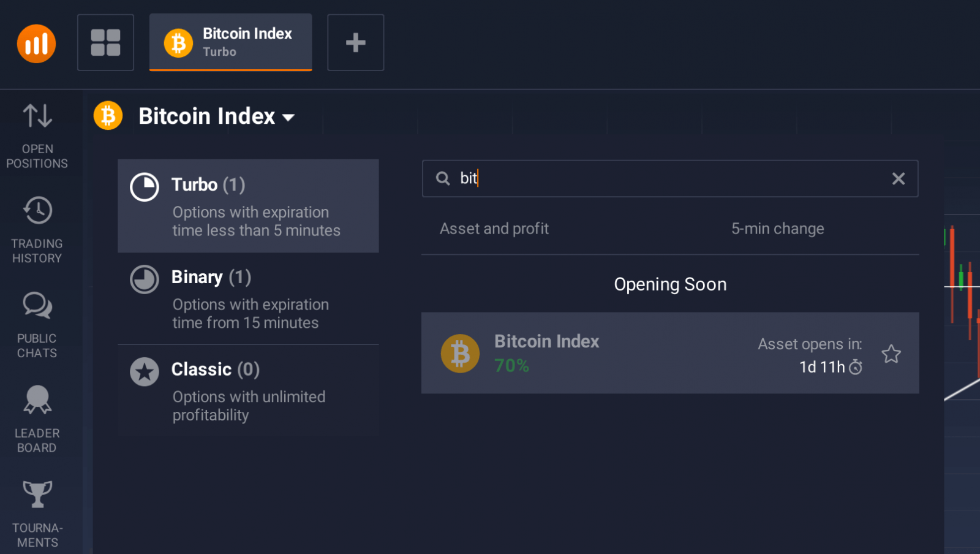
Task: Click the search magnifier icon
Action: 443,178
